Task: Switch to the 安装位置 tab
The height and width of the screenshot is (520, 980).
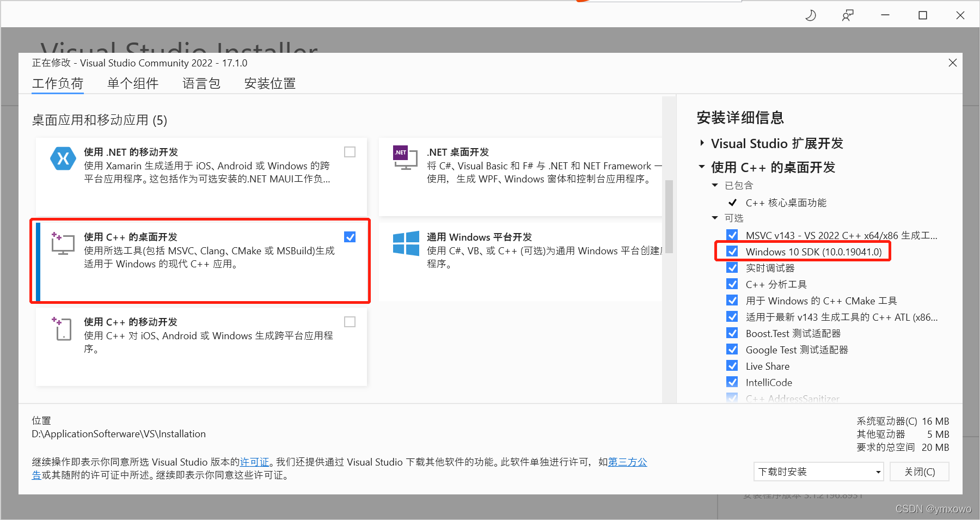Action: [x=270, y=83]
